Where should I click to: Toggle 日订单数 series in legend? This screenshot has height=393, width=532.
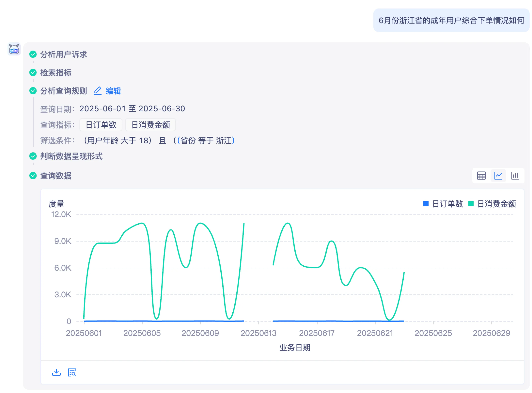(x=447, y=204)
